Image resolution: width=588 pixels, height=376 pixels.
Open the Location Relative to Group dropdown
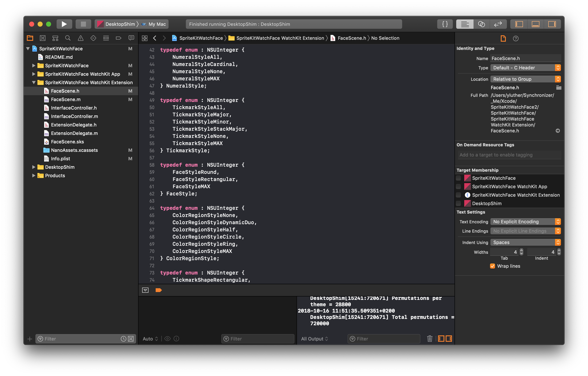point(525,79)
